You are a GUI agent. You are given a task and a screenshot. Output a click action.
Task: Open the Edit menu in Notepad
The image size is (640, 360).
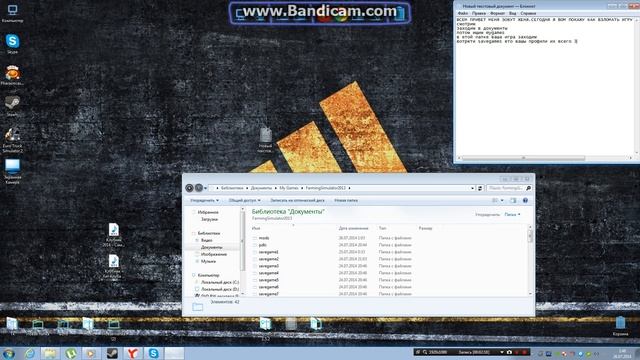pos(479,13)
